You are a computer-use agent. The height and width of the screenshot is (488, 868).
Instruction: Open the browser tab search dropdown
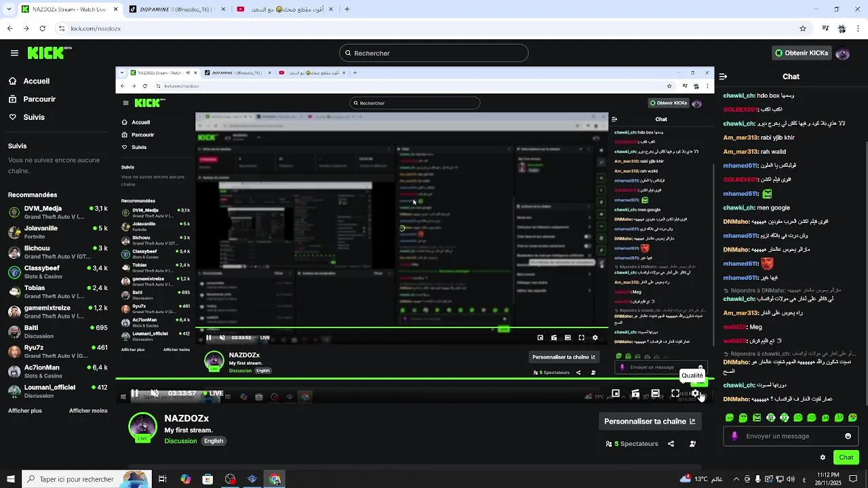(x=10, y=9)
